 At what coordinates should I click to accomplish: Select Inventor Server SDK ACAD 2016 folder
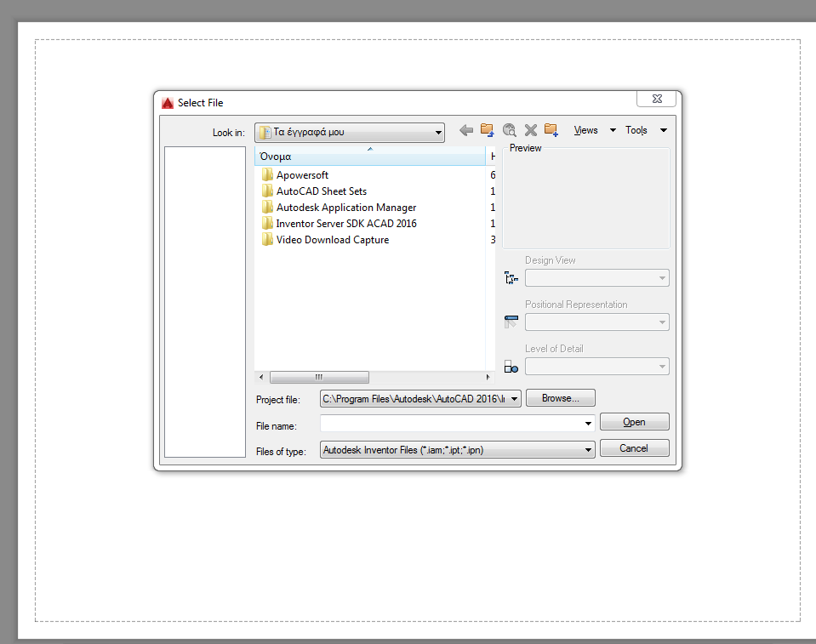point(346,224)
